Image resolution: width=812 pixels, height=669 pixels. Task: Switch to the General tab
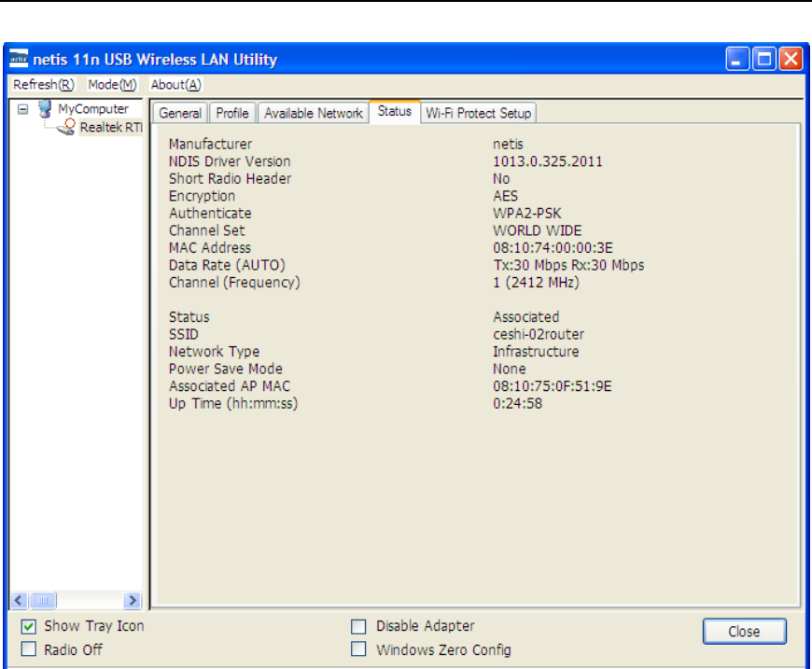click(x=180, y=113)
